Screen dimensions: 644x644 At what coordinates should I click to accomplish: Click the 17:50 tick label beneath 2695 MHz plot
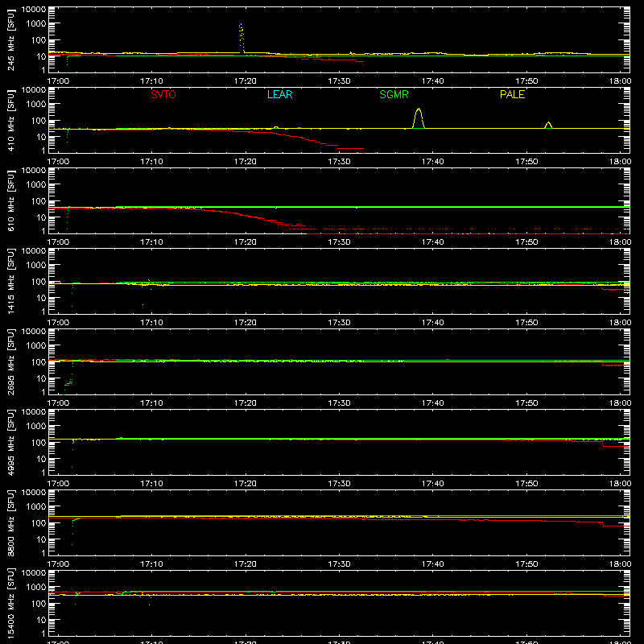(526, 403)
